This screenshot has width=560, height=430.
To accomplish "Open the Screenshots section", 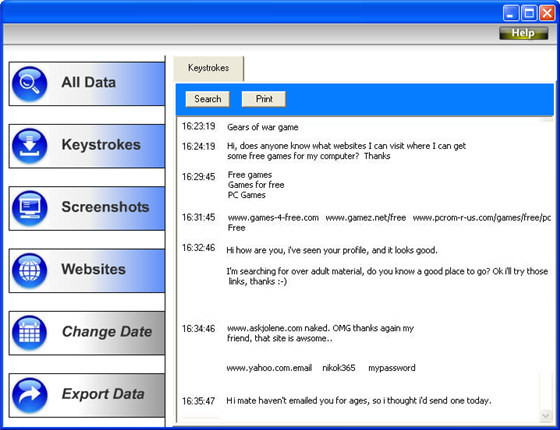I will pos(87,208).
